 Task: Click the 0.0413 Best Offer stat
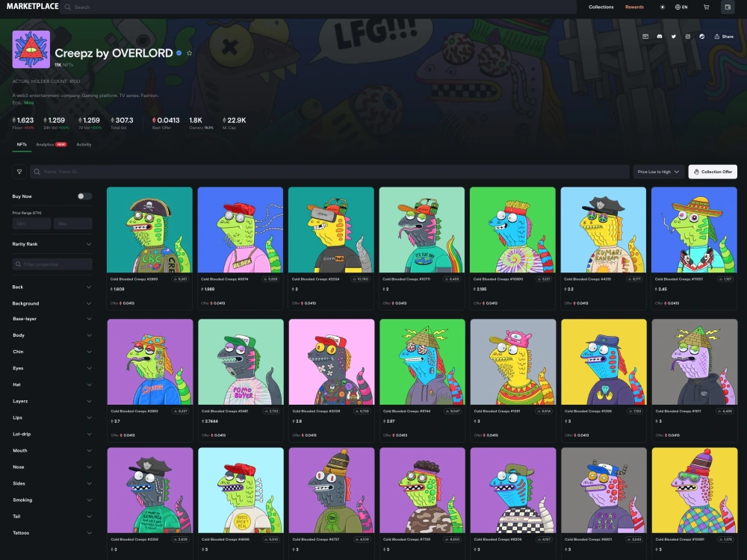[x=166, y=123]
